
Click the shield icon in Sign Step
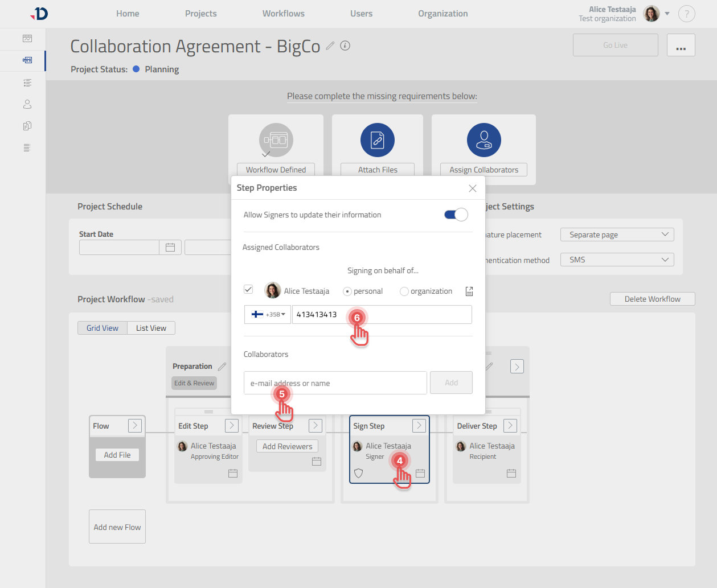(358, 473)
